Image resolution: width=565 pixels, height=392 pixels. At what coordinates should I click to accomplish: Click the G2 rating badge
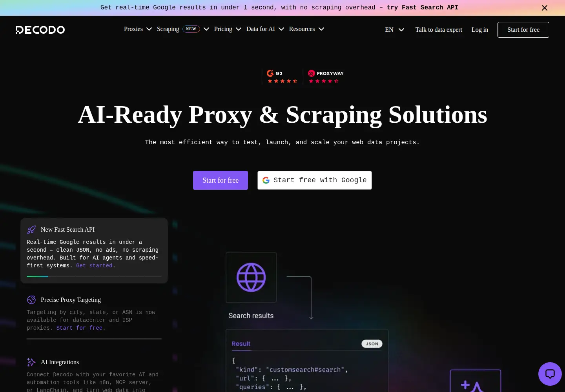tap(282, 77)
